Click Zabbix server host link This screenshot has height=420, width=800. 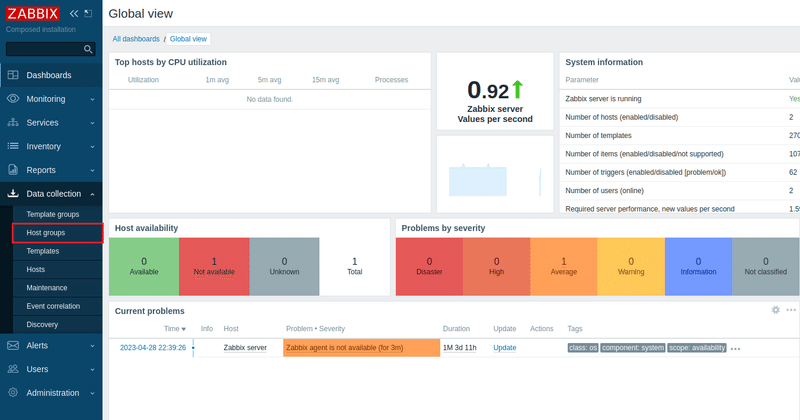coord(245,348)
